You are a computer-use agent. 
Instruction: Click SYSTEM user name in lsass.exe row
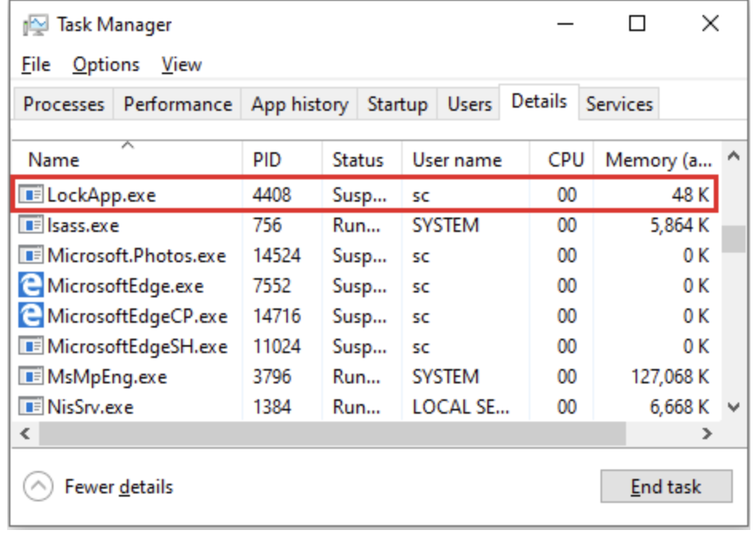point(446,226)
